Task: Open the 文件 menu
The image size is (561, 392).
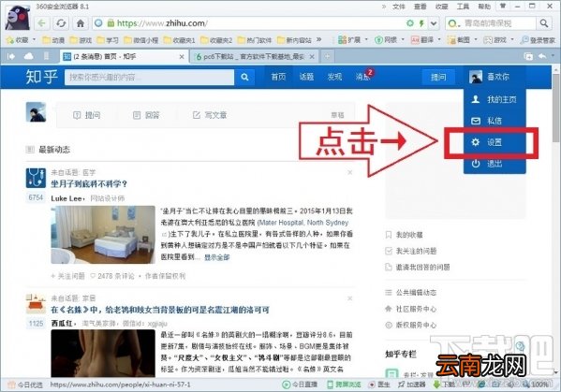Action: tap(399, 7)
